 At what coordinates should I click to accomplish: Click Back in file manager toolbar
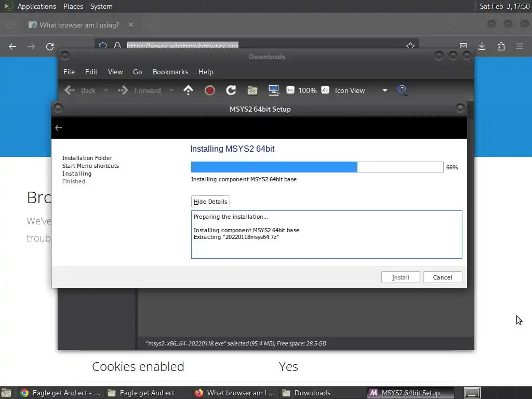[x=80, y=90]
